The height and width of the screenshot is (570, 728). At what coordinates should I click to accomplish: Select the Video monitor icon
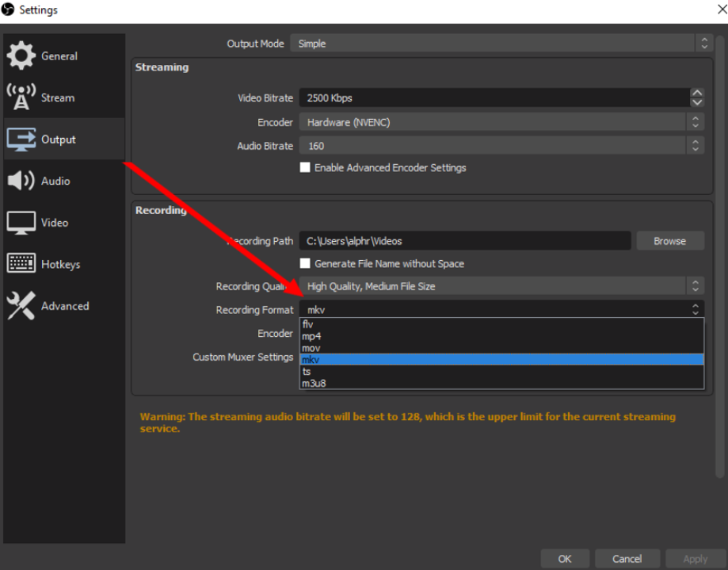tap(21, 223)
